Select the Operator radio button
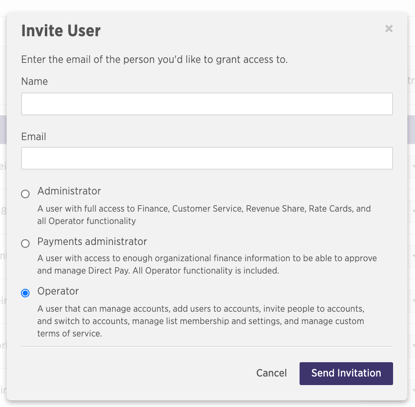The height and width of the screenshot is (407, 415). point(25,293)
